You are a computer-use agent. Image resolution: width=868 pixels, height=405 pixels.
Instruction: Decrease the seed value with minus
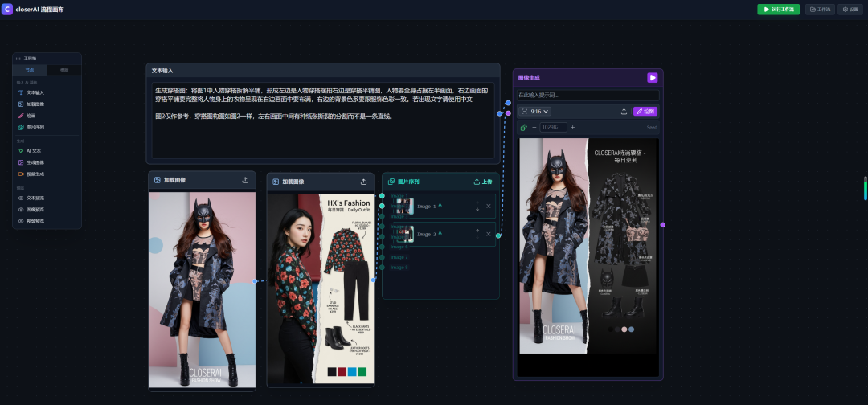(x=534, y=127)
